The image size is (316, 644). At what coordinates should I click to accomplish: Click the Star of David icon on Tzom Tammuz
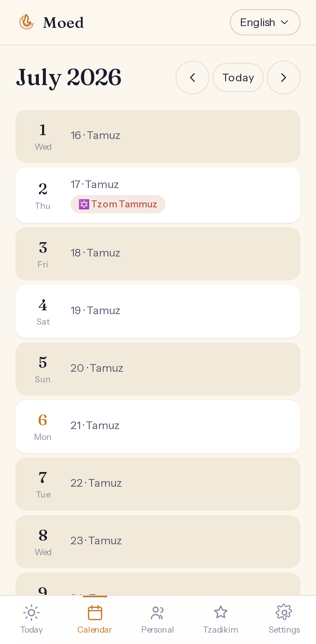pyautogui.click(x=84, y=204)
